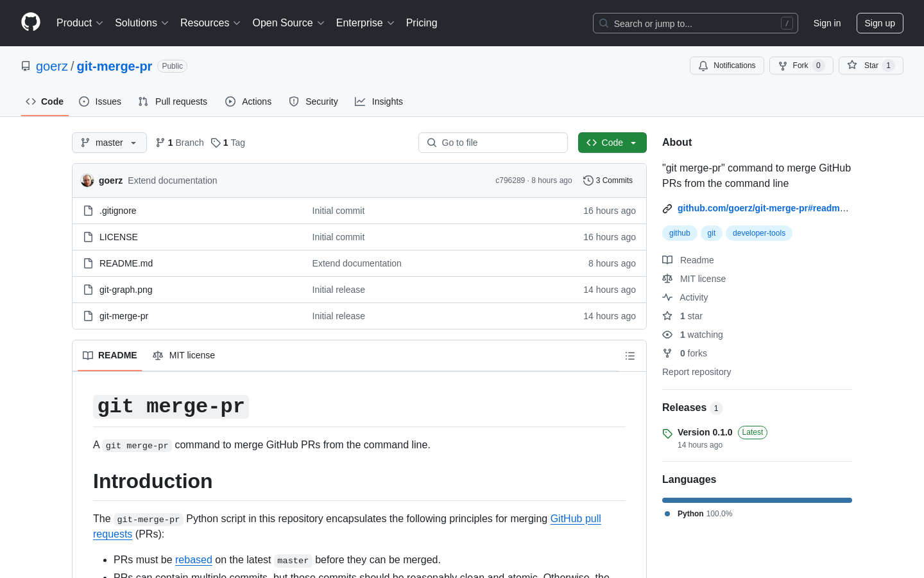Viewport: 924px width, 578px height.
Task: Expand the Resources menu
Action: 210,22
